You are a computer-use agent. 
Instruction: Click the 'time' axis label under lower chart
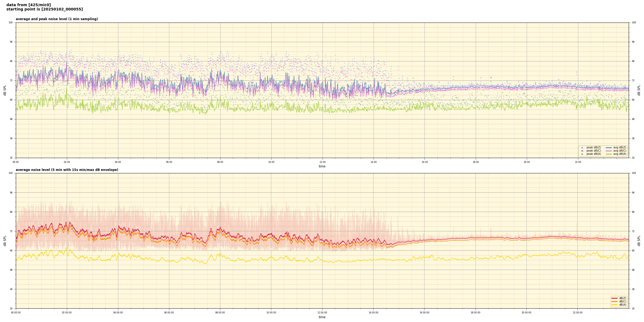[322, 317]
